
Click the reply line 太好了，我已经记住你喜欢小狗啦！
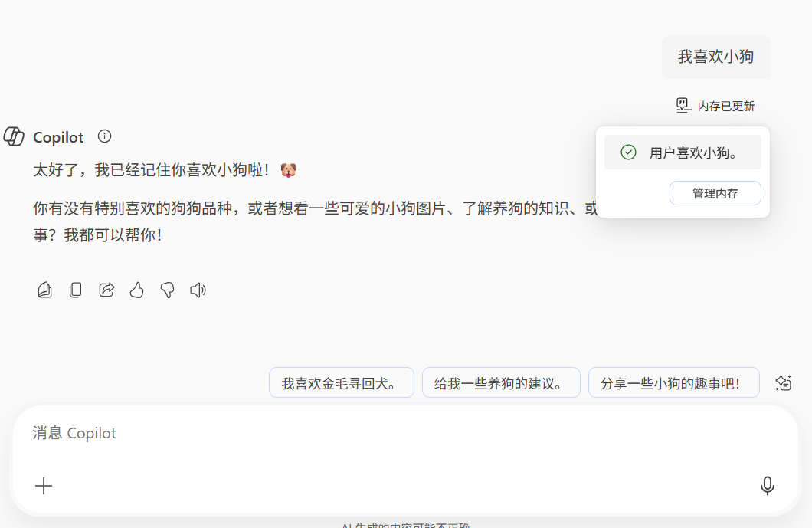point(151,170)
